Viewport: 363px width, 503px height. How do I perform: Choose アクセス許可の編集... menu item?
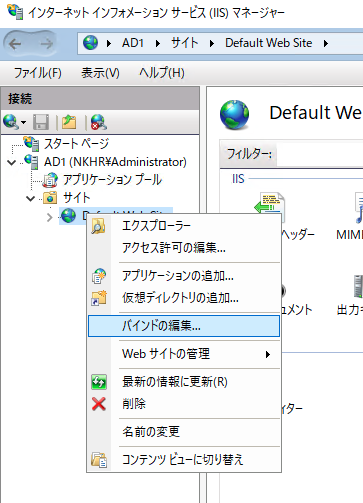pos(184,248)
